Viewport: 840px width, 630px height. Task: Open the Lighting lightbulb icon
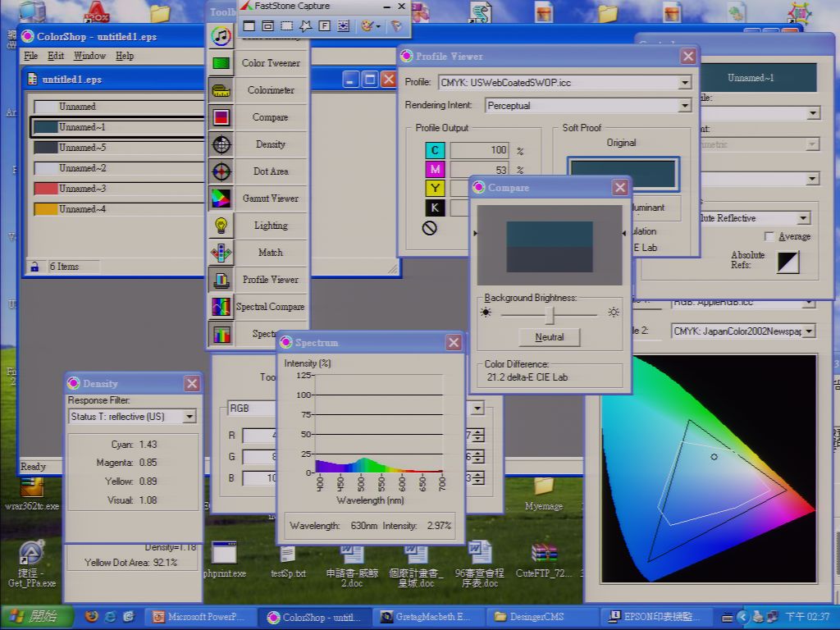(x=221, y=226)
